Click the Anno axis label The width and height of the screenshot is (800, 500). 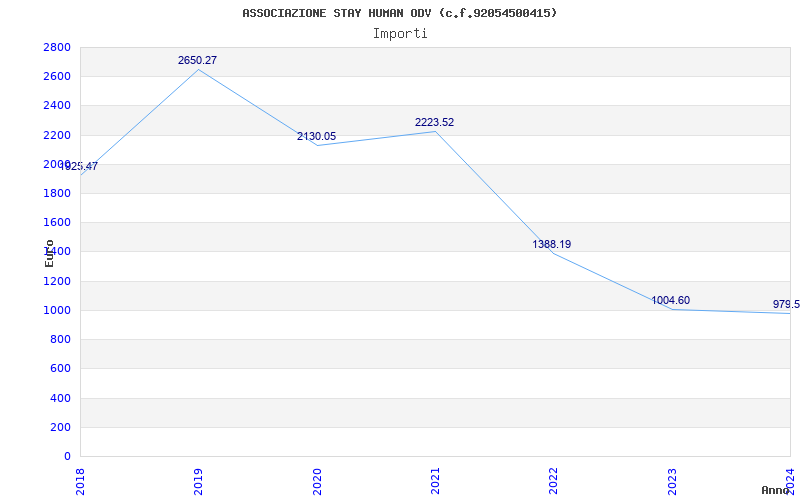pyautogui.click(x=775, y=490)
